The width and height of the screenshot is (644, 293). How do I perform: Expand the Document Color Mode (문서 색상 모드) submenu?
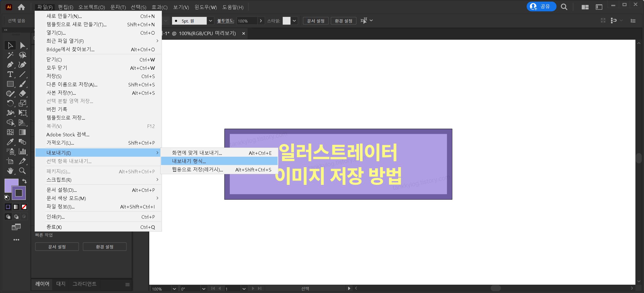[x=98, y=198]
